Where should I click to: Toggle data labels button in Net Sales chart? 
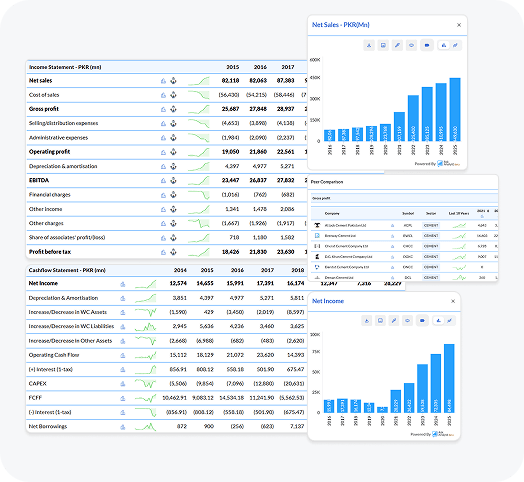pos(427,45)
